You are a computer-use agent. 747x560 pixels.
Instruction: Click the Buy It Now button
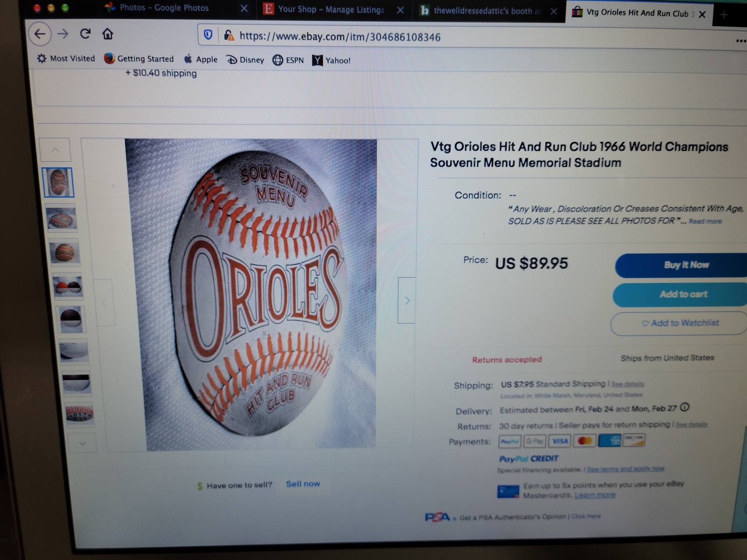(682, 265)
